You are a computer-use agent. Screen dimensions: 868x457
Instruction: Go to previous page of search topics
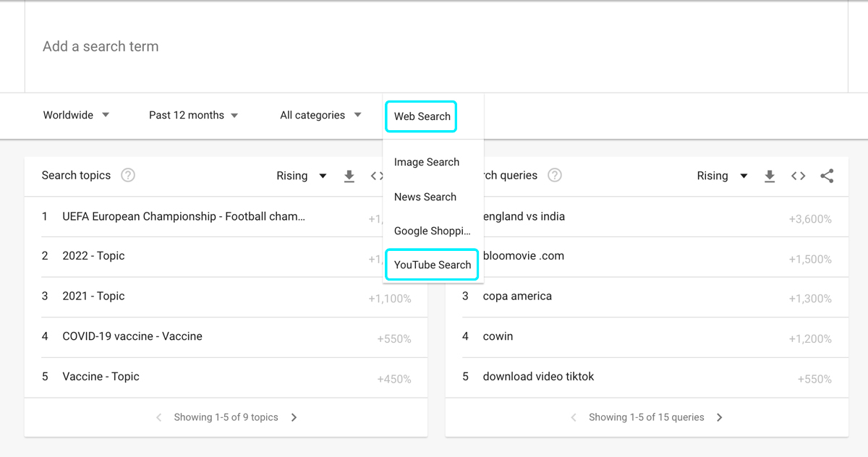158,417
